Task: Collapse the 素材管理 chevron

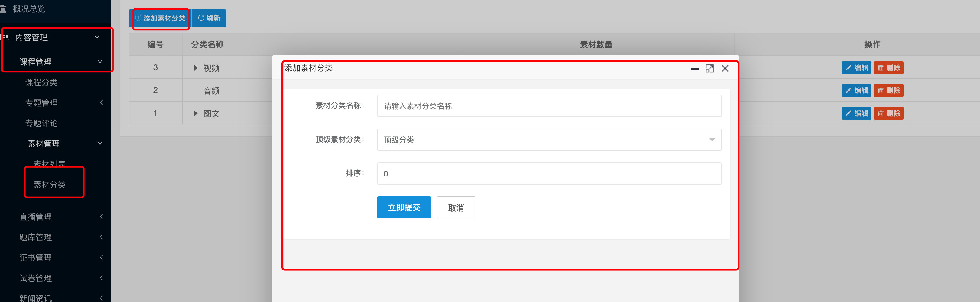Action: point(100,144)
